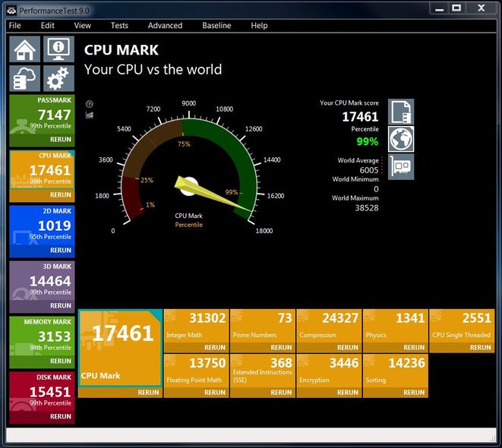Screen dimensions: 502x448
Task: Select the Memory Mark 3153 tile
Action: point(42,336)
